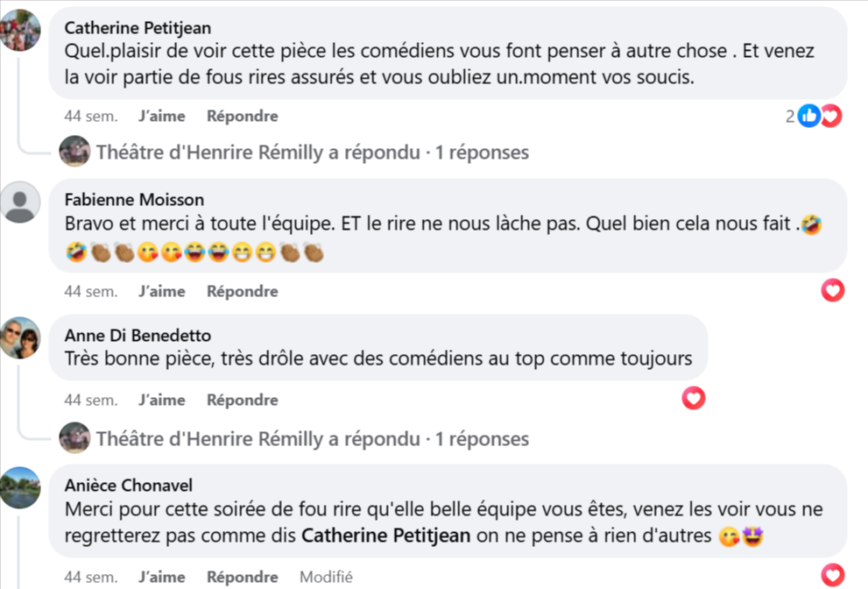The image size is (868, 589).
Task: Click the heart reaction on Fabienne Moisson's comment
Action: pyautogui.click(x=833, y=290)
